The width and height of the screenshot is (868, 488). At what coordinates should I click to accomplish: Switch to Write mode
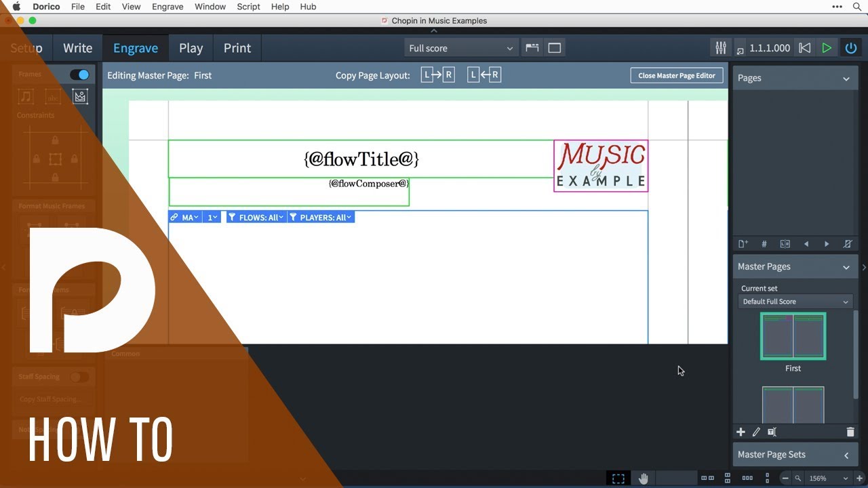pyautogui.click(x=77, y=48)
